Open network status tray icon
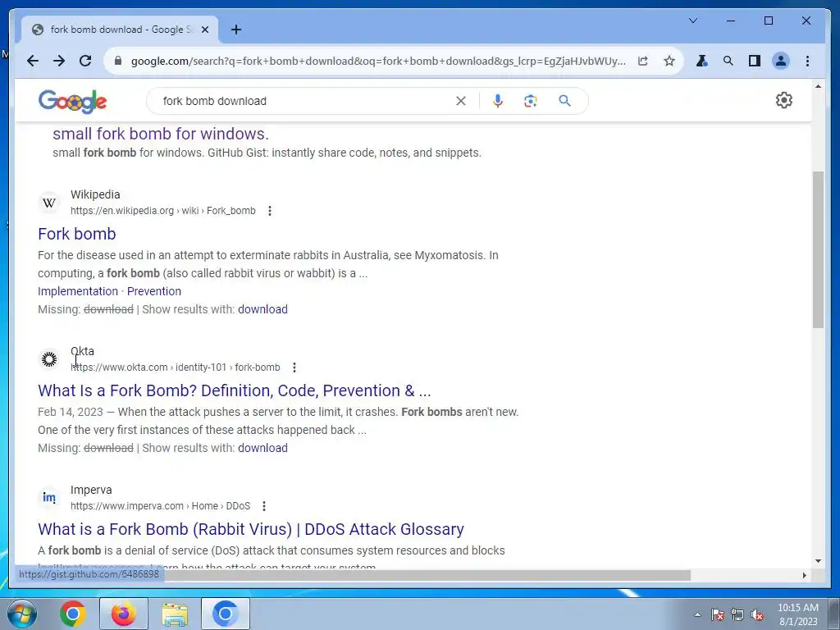840x630 pixels. [x=737, y=615]
